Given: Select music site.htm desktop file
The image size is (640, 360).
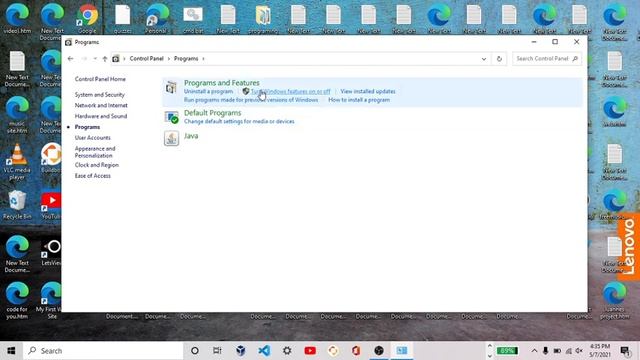Looking at the screenshot, I should pos(17,115).
